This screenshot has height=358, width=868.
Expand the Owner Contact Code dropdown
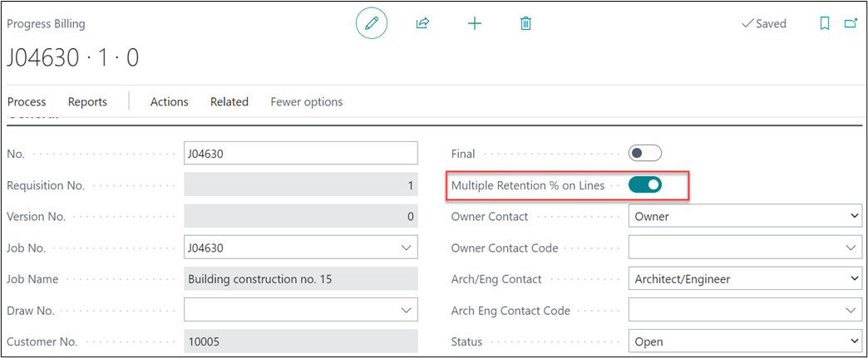tap(851, 248)
